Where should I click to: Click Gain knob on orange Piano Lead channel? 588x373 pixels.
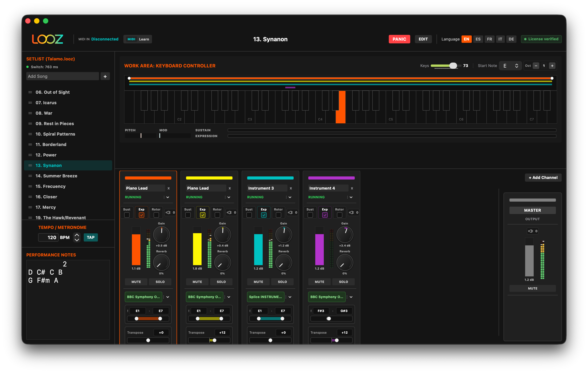(161, 234)
